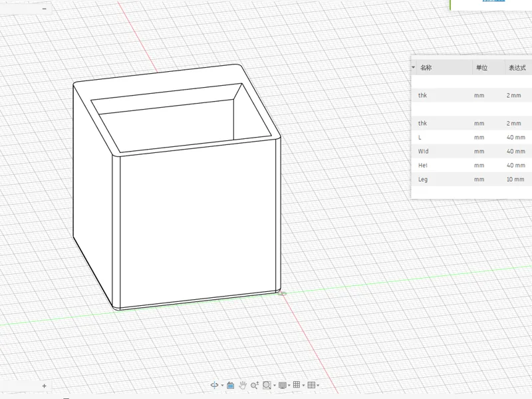532x399 pixels.
Task: Activate the Pan hand tool
Action: (242, 385)
